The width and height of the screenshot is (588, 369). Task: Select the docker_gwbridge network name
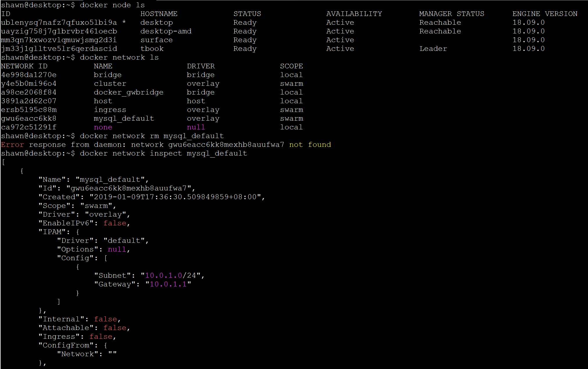coord(128,92)
